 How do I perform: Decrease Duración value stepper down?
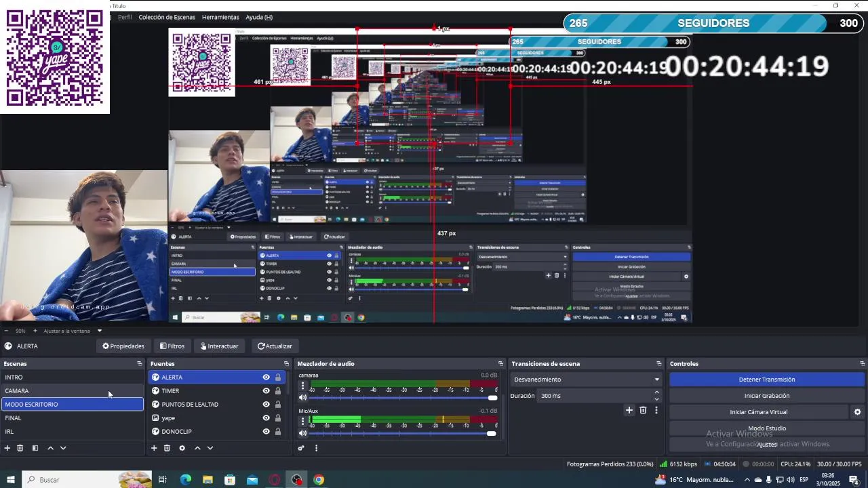click(656, 399)
